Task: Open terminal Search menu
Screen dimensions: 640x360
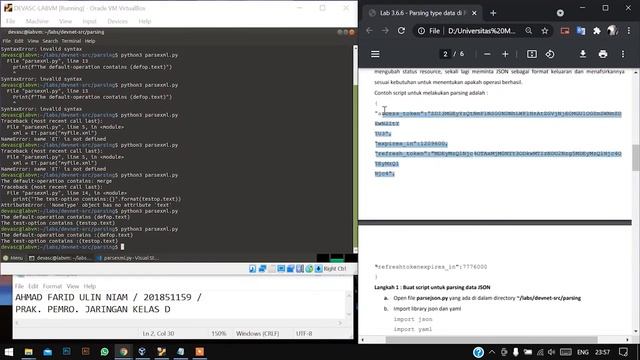Action: 50,41
